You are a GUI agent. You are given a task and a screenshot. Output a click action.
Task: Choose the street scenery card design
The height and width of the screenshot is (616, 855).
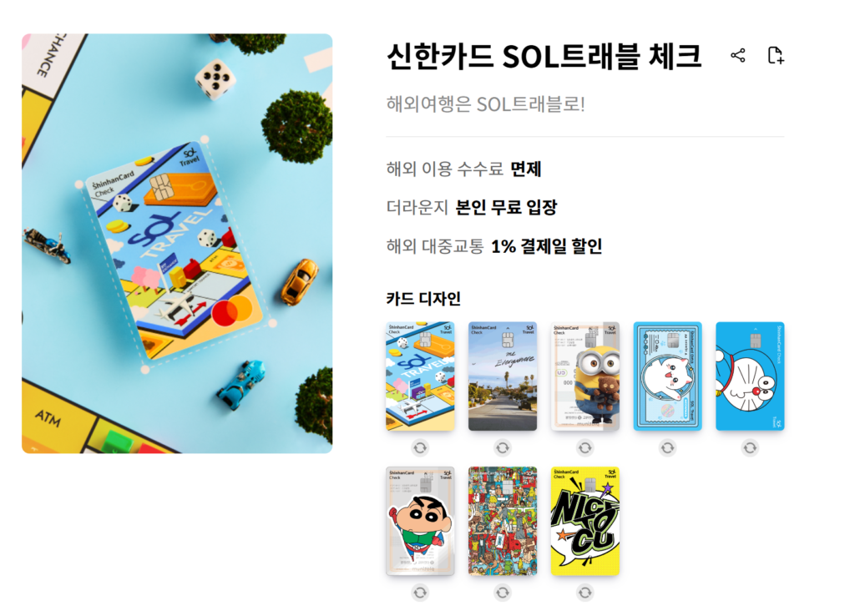pyautogui.click(x=502, y=376)
